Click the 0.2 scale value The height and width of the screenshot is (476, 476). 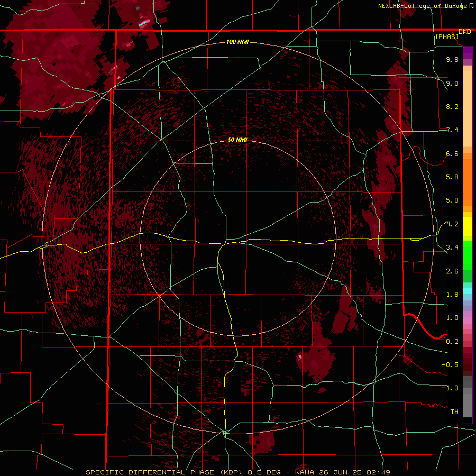tap(452, 342)
